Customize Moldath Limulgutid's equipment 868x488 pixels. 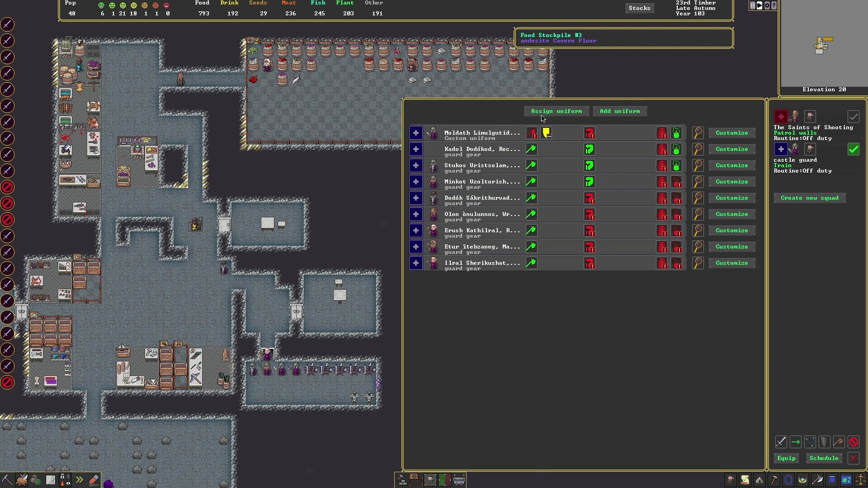(x=731, y=133)
